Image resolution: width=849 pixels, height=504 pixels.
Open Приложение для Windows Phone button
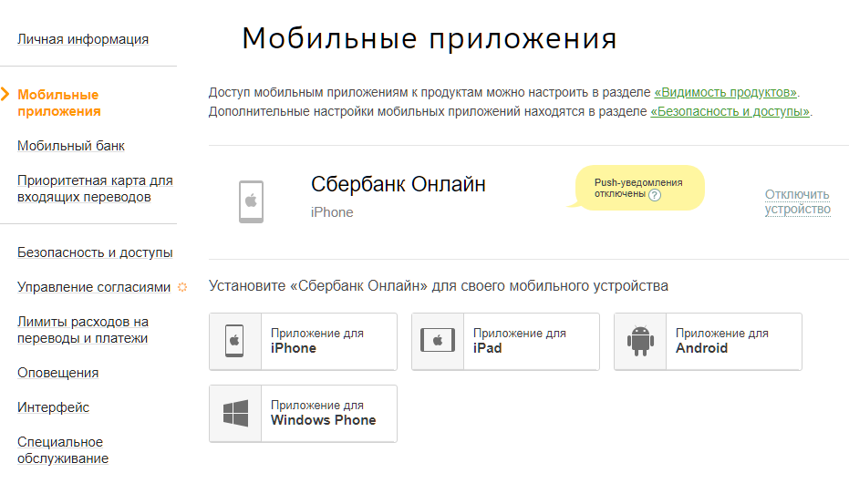tap(303, 414)
